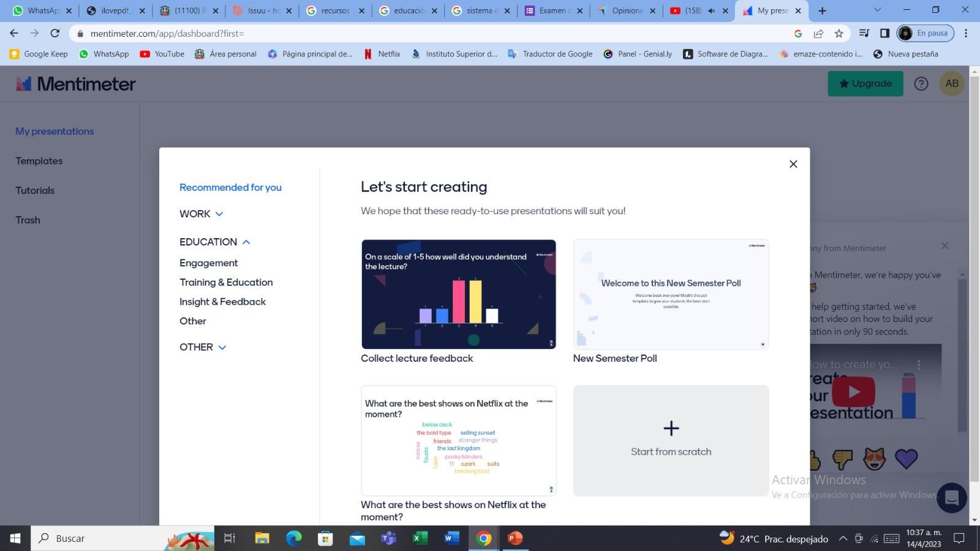Screen dimensions: 980x551
Task: Open the Chrome three-dot menu
Action: (966, 33)
